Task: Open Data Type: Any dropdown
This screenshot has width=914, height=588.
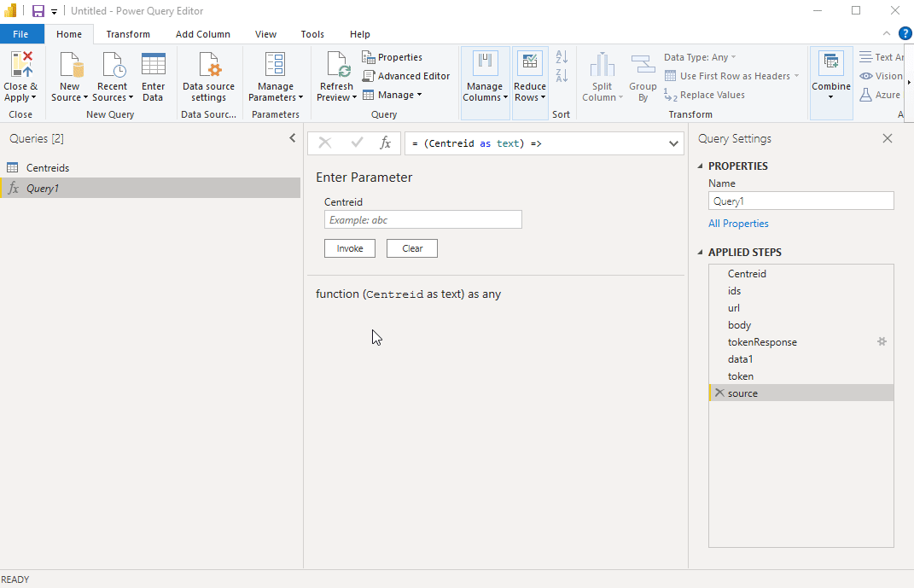Action: click(700, 57)
